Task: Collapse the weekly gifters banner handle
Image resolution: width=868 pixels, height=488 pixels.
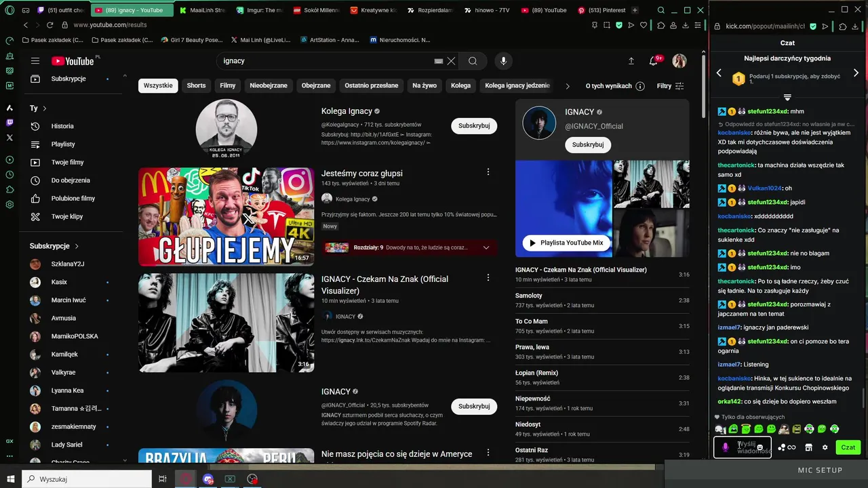Action: [x=787, y=98]
